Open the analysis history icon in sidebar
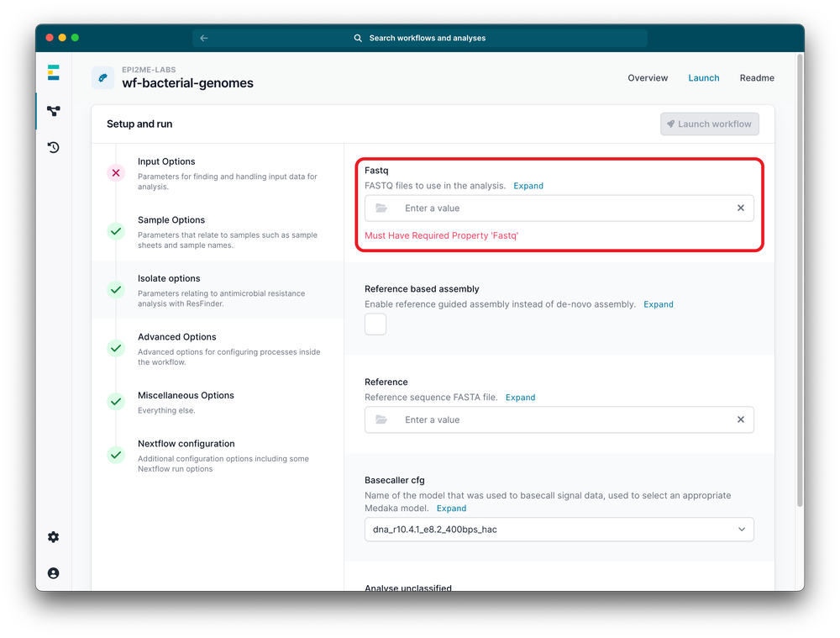The height and width of the screenshot is (638, 840). pyautogui.click(x=54, y=147)
